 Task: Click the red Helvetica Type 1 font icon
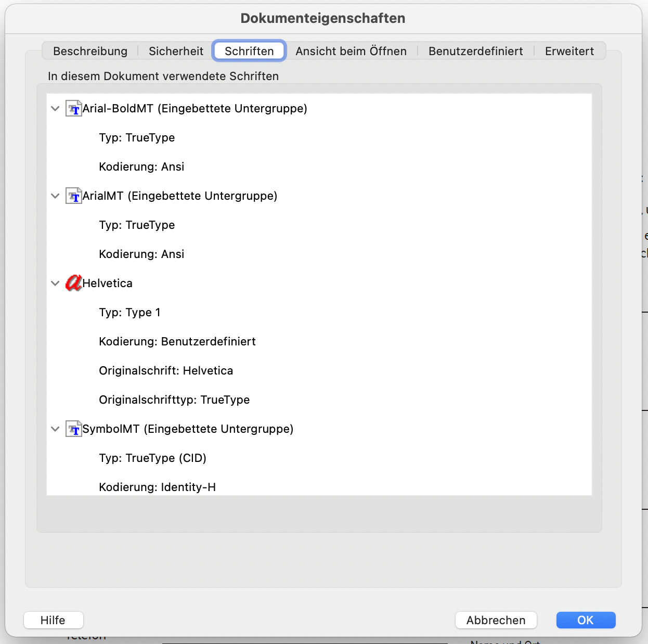(x=74, y=283)
